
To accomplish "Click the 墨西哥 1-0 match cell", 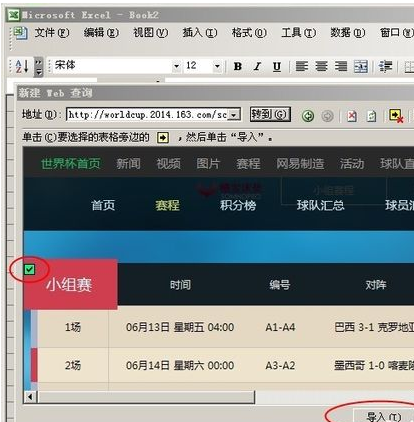I will [x=374, y=365].
